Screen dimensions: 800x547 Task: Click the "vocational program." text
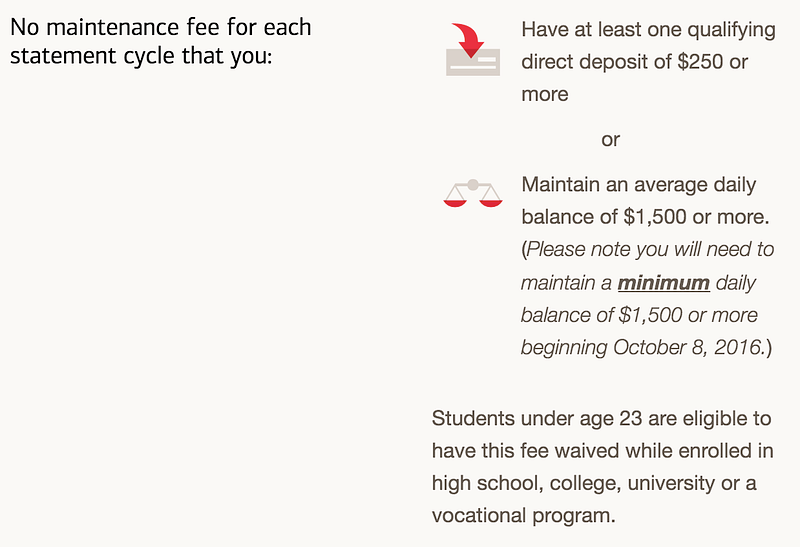tap(523, 515)
